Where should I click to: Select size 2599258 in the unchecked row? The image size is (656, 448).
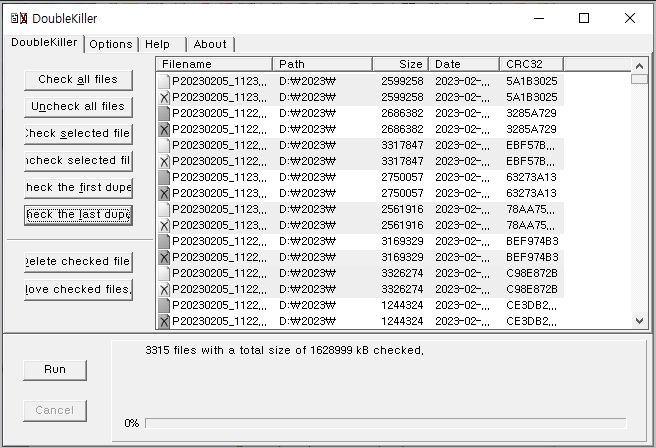click(402, 81)
